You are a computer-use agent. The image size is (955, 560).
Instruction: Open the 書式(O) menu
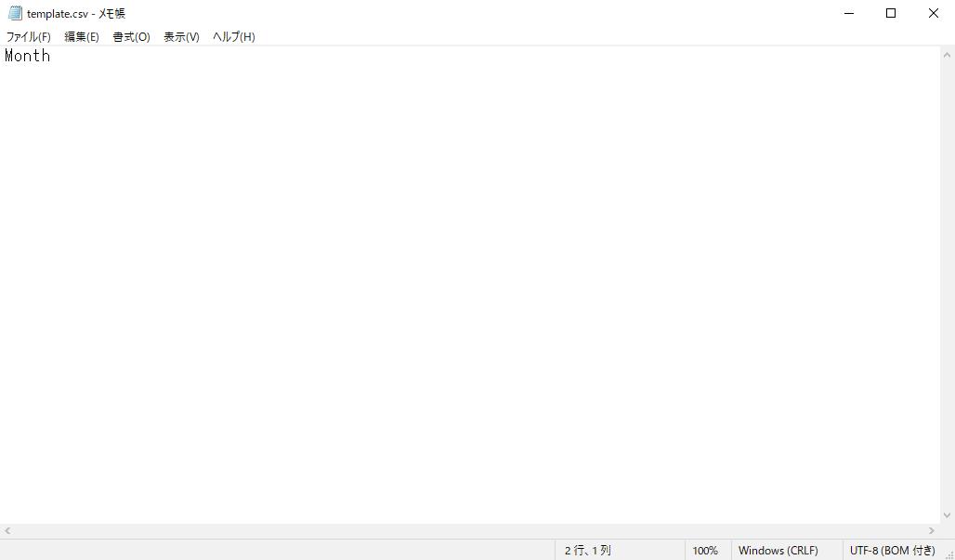[x=132, y=36]
